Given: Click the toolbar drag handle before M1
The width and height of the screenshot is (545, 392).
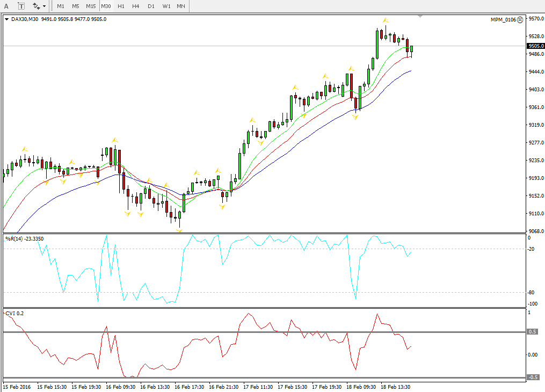Looking at the screenshot, I should pos(53,6).
